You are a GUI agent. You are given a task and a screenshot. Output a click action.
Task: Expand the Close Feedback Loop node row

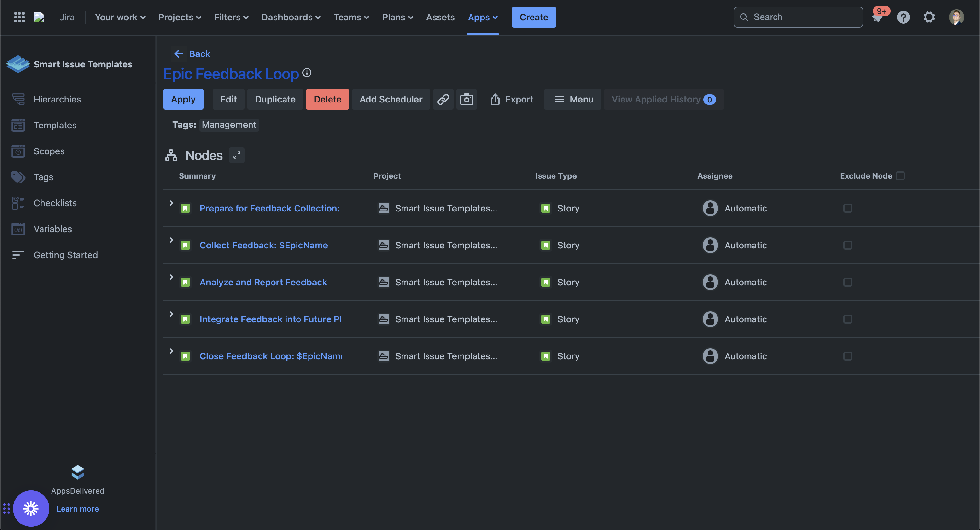[x=171, y=351]
